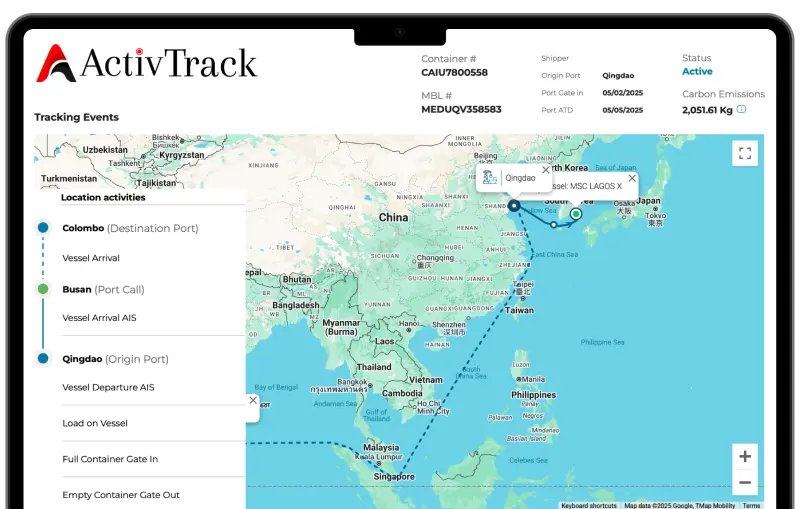The height and width of the screenshot is (509, 800).
Task: Select Vessel Arrival AIS event
Action: 99,318
